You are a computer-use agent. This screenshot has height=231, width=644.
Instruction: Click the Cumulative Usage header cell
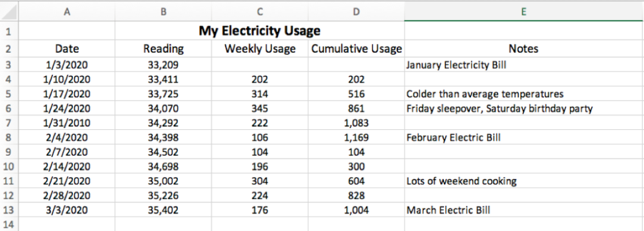[356, 49]
